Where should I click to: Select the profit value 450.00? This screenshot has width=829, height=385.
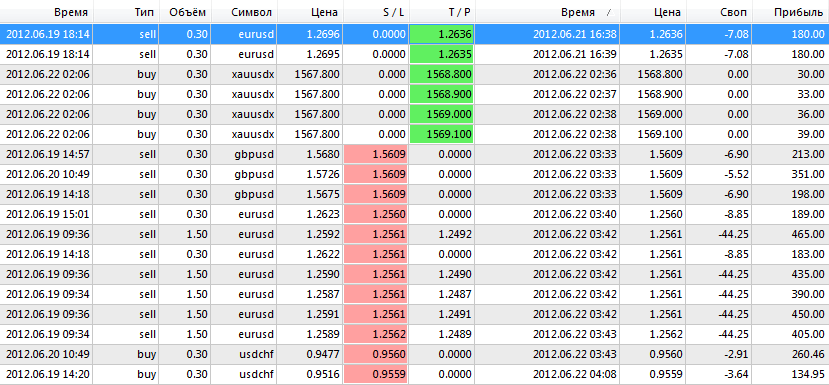click(808, 314)
